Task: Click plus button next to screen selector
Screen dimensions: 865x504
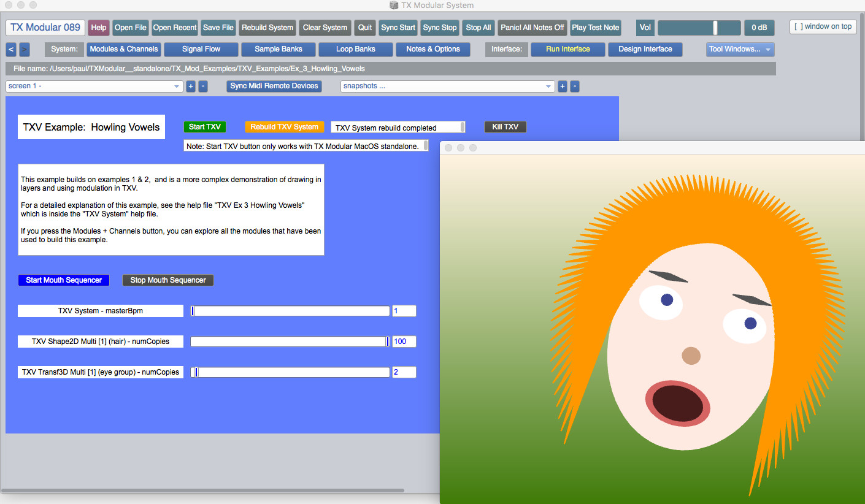Action: click(x=191, y=86)
